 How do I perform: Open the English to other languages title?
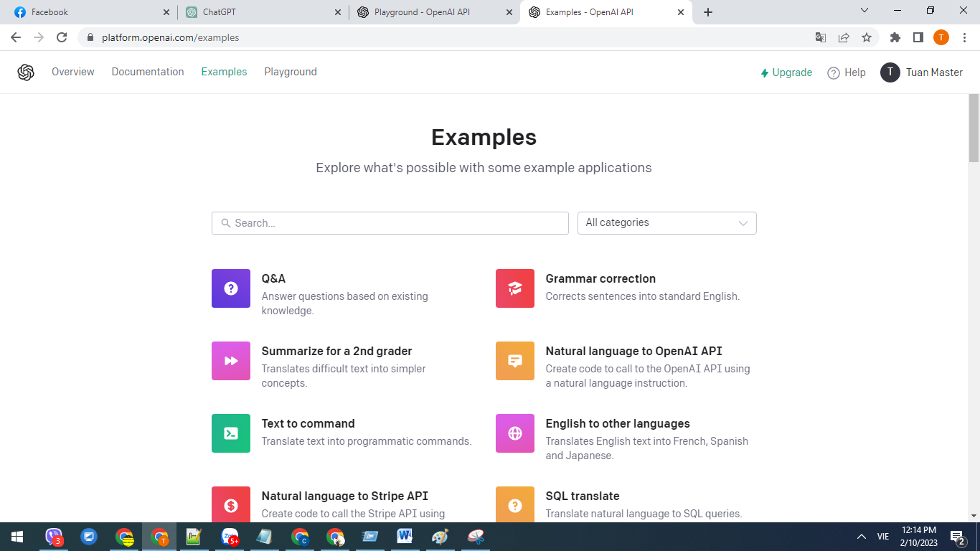pos(618,424)
